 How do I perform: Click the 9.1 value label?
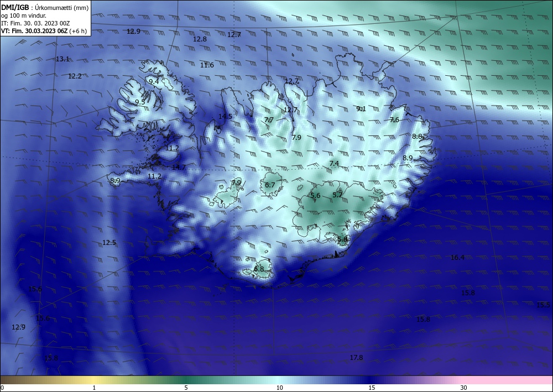click(x=361, y=109)
